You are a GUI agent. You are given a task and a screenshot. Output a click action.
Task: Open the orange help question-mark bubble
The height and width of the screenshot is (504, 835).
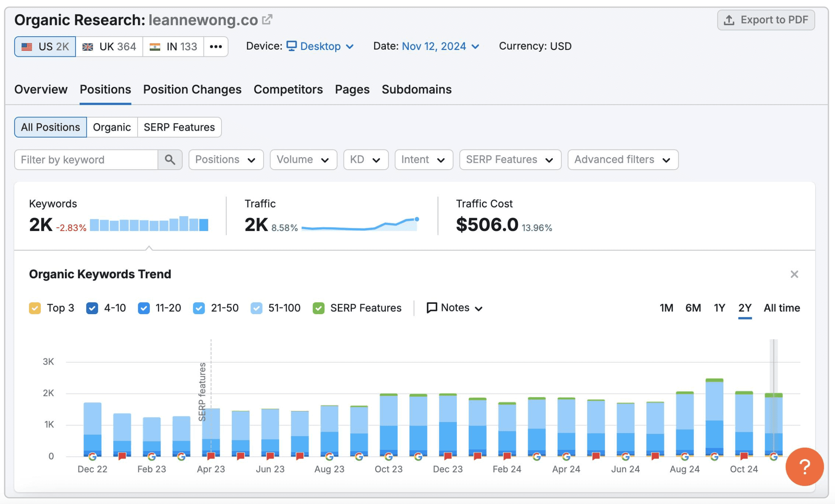pyautogui.click(x=804, y=467)
